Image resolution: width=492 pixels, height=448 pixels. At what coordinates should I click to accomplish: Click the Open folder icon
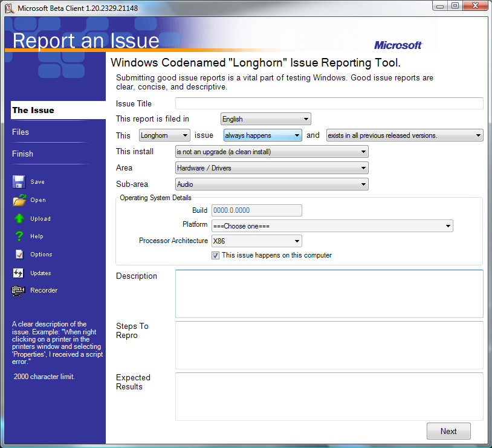pos(19,200)
